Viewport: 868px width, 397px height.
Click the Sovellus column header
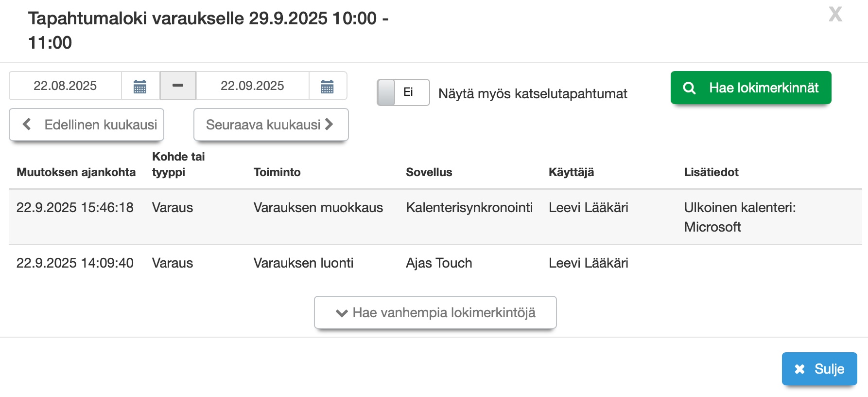(429, 172)
